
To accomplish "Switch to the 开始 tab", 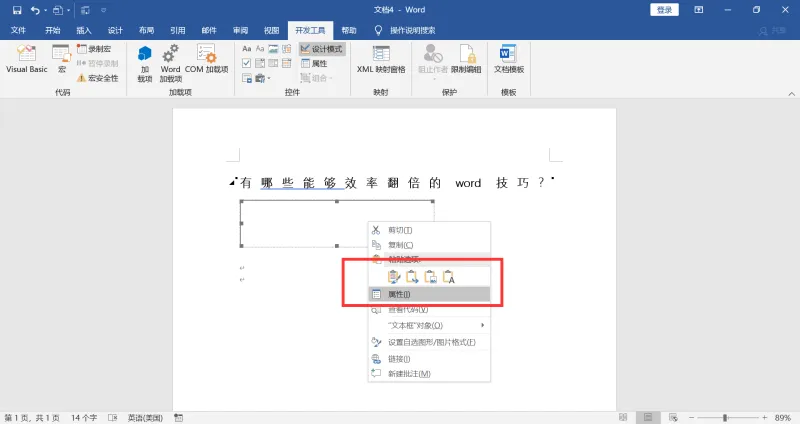I will (53, 31).
